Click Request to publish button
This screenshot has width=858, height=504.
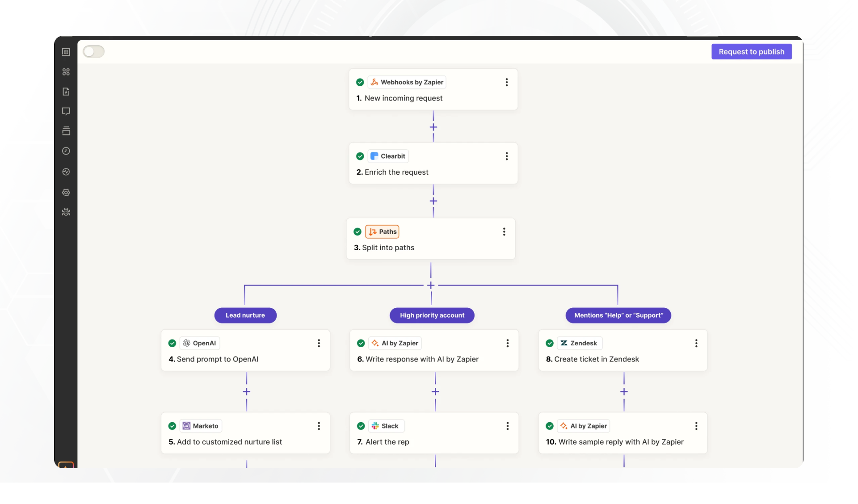click(751, 51)
